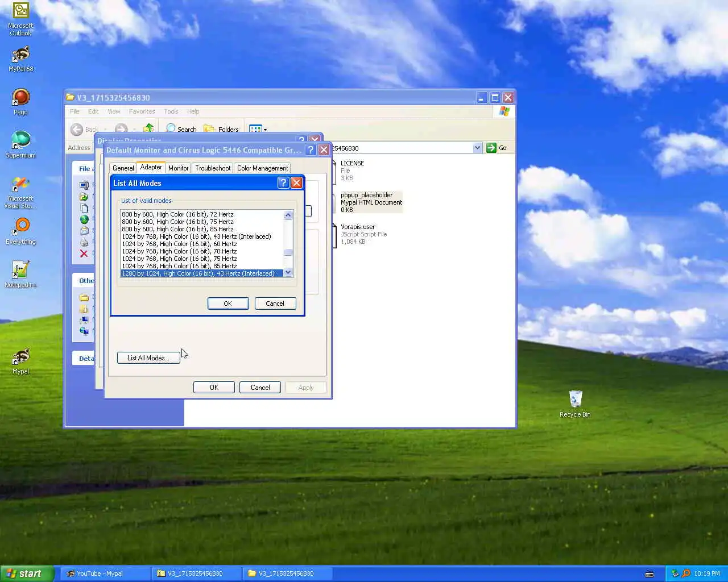Open the Recycle Bin
This screenshot has height=582, width=728.
pyautogui.click(x=575, y=404)
